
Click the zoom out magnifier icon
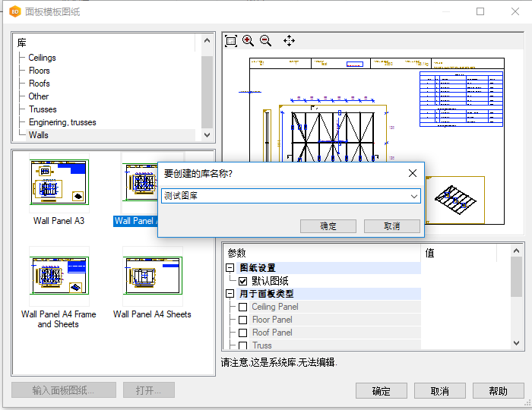(x=265, y=41)
